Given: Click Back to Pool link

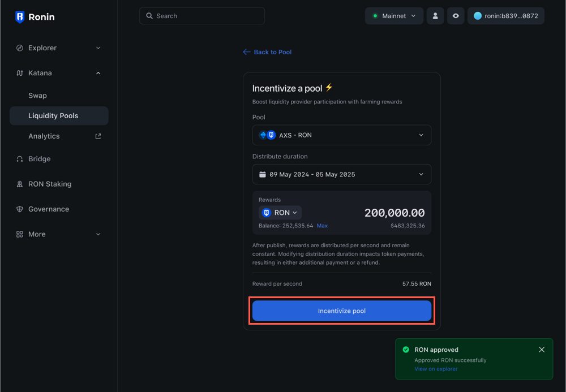Looking at the screenshot, I should click(267, 51).
